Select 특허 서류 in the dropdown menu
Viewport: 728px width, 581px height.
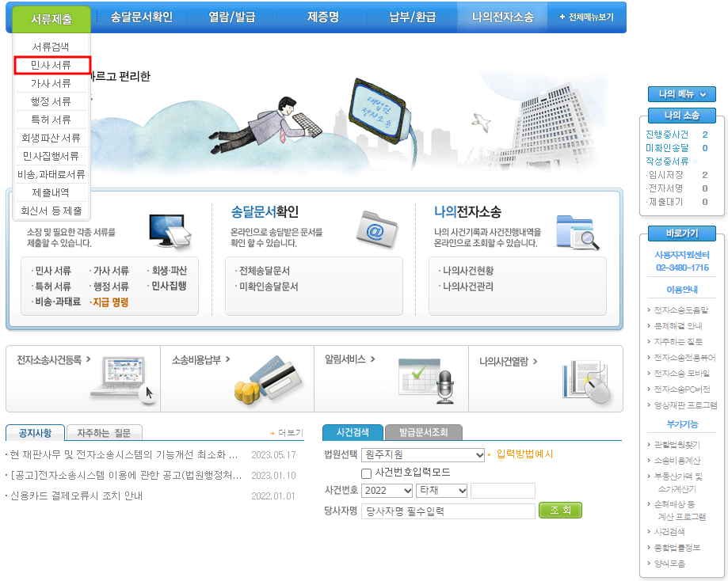tap(51, 120)
